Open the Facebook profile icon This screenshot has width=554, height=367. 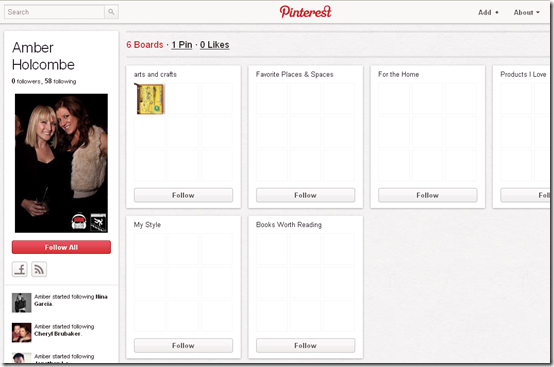(19, 269)
